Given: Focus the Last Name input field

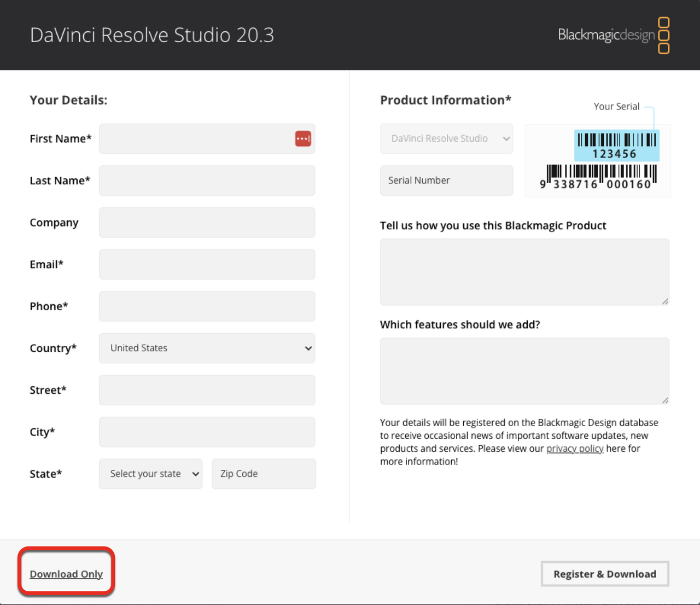Looking at the screenshot, I should (x=207, y=181).
